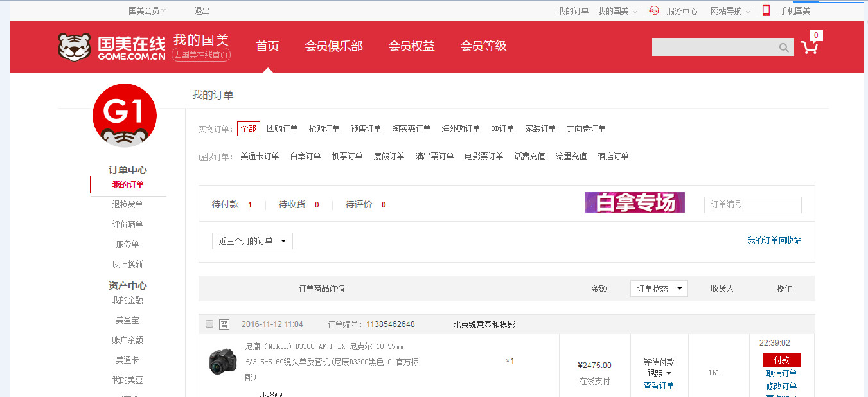Viewport: 868px width, 397px height.
Task: Click the 修改订单 link
Action: [782, 386]
